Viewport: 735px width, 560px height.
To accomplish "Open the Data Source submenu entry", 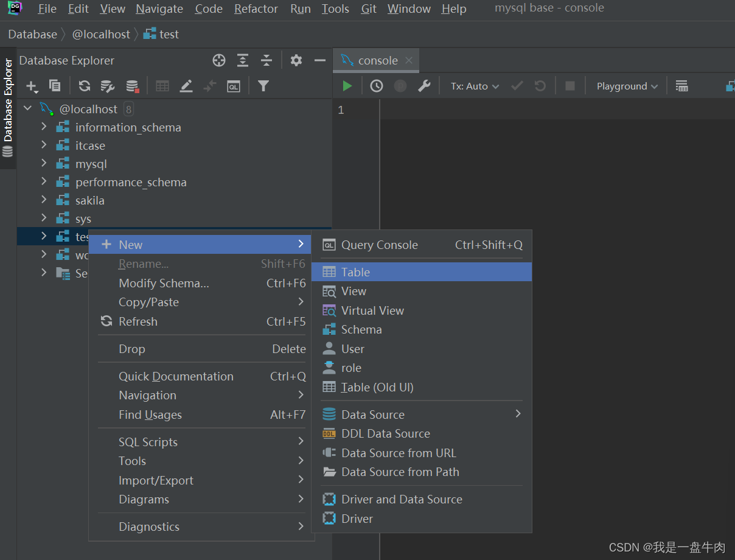I will pos(422,415).
